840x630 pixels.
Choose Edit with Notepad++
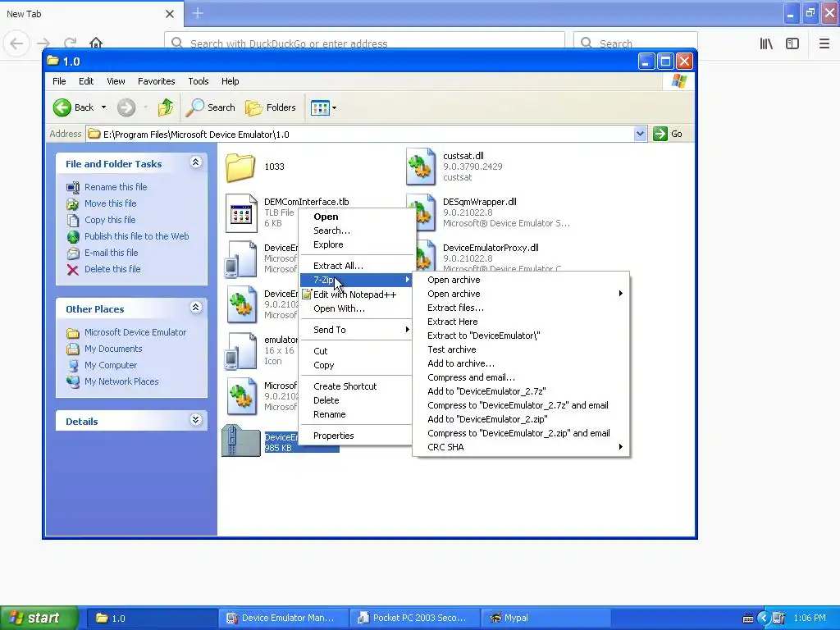coord(354,294)
